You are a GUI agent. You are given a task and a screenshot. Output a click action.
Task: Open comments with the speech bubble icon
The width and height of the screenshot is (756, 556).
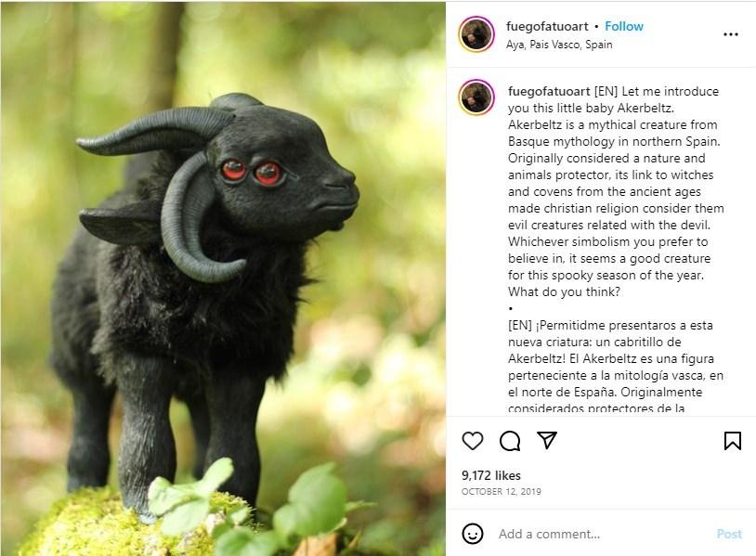pyautogui.click(x=510, y=441)
